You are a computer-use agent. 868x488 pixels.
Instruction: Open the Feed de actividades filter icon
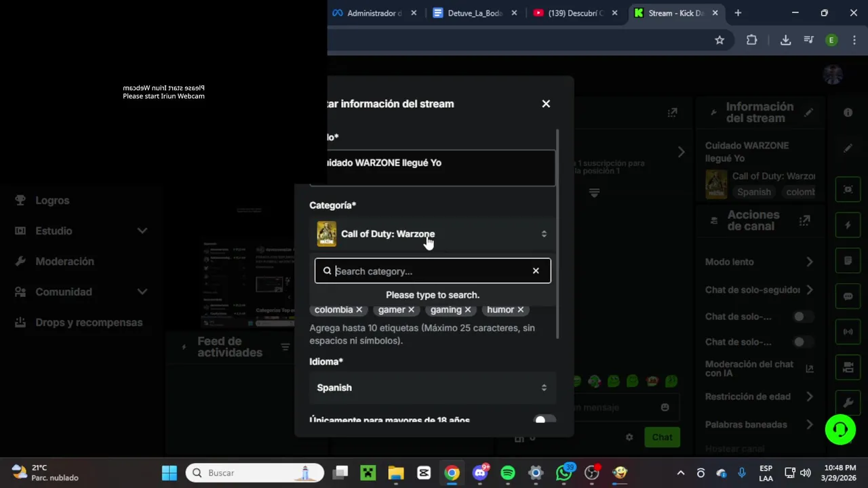285,347
